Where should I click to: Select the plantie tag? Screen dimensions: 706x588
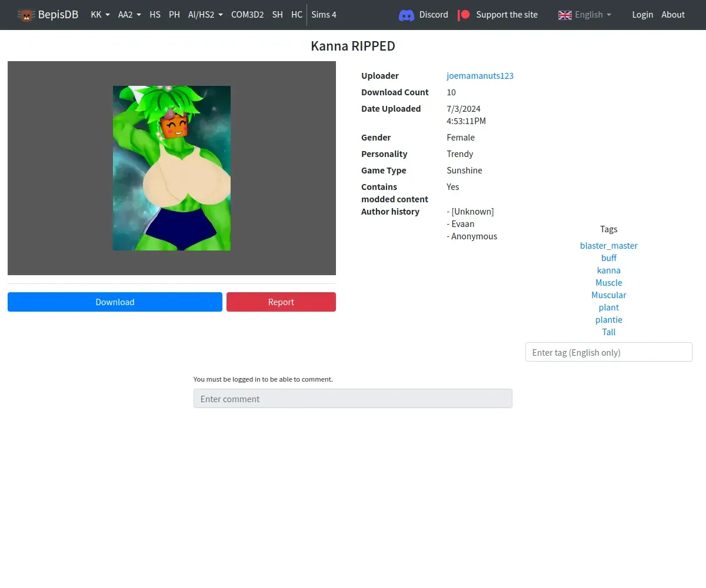pos(609,320)
